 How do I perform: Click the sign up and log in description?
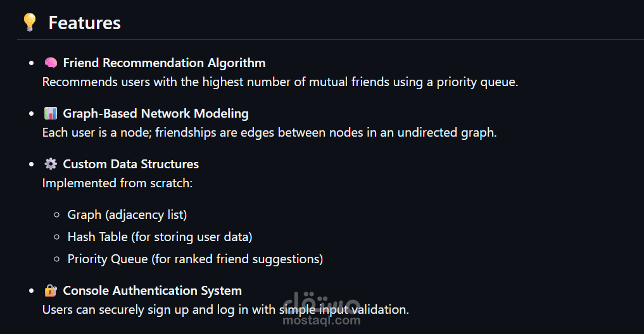225,310
